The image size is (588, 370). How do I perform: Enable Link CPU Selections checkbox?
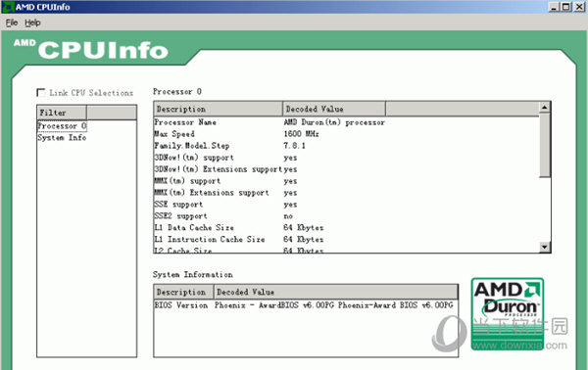[41, 92]
